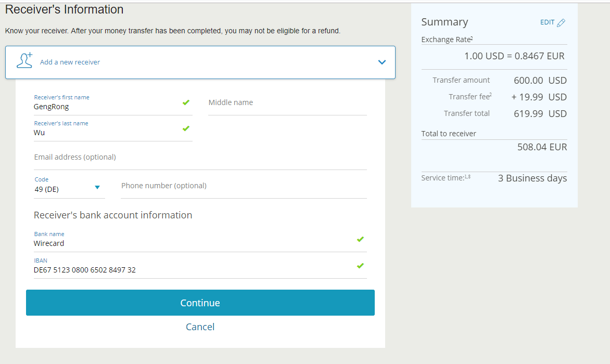610x364 pixels.
Task: Click the Cancel link
Action: pyautogui.click(x=200, y=327)
